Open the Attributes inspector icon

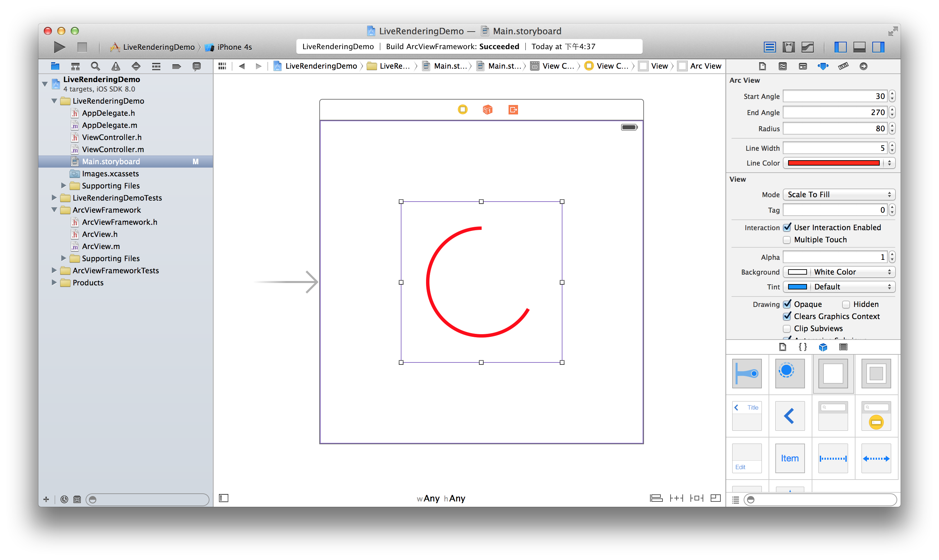click(x=823, y=66)
